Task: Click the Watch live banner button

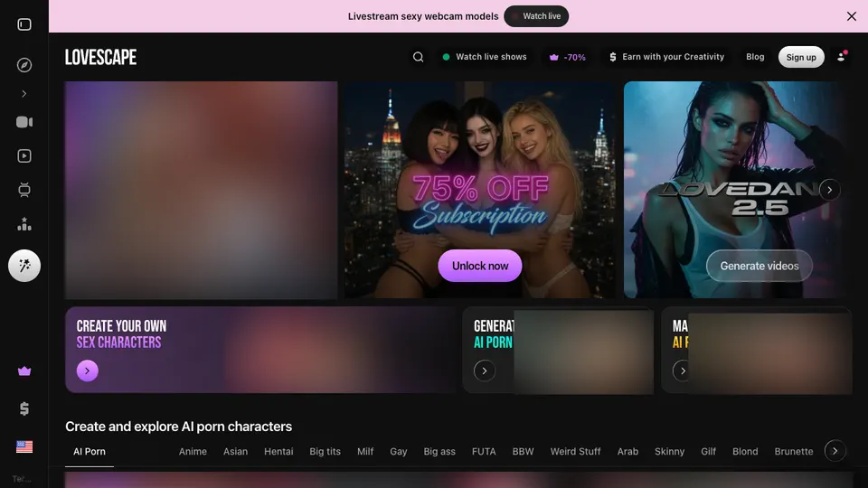Action: click(x=536, y=16)
